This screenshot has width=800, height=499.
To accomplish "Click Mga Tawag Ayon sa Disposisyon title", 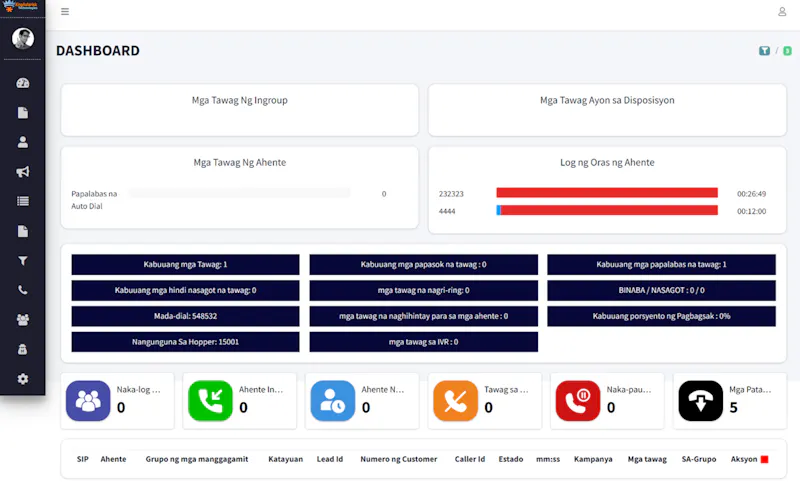I will click(607, 101).
